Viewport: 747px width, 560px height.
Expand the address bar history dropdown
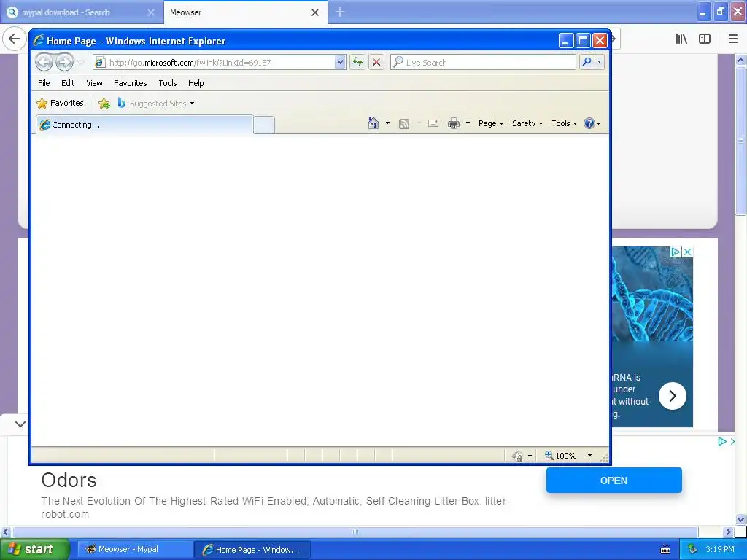coord(340,63)
